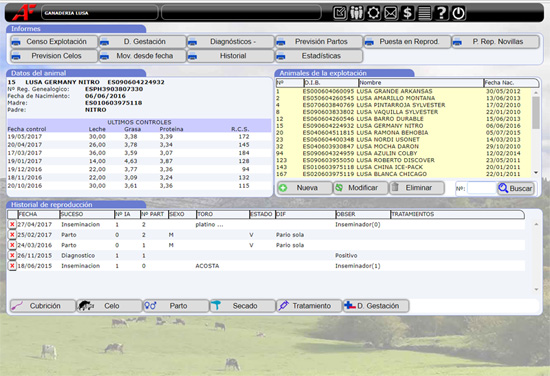The image size is (550, 376).
Task: Open P. Rep. Novillas report
Action: click(x=496, y=42)
